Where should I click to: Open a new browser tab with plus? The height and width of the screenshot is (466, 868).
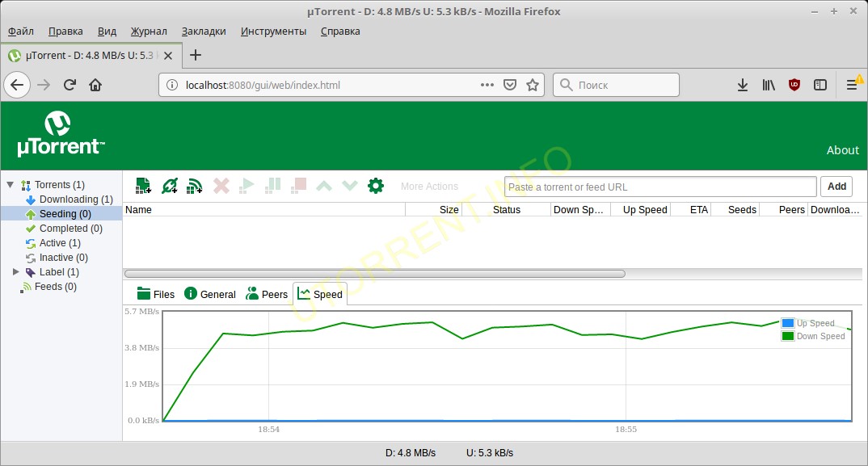pos(196,56)
